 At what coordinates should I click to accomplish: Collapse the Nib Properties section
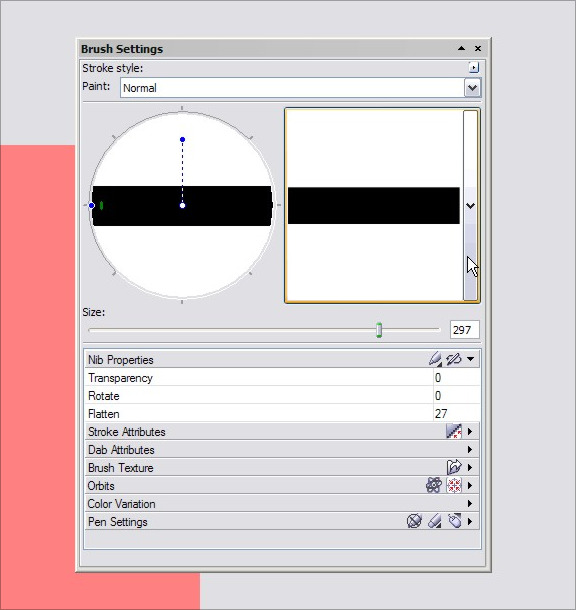[471, 359]
